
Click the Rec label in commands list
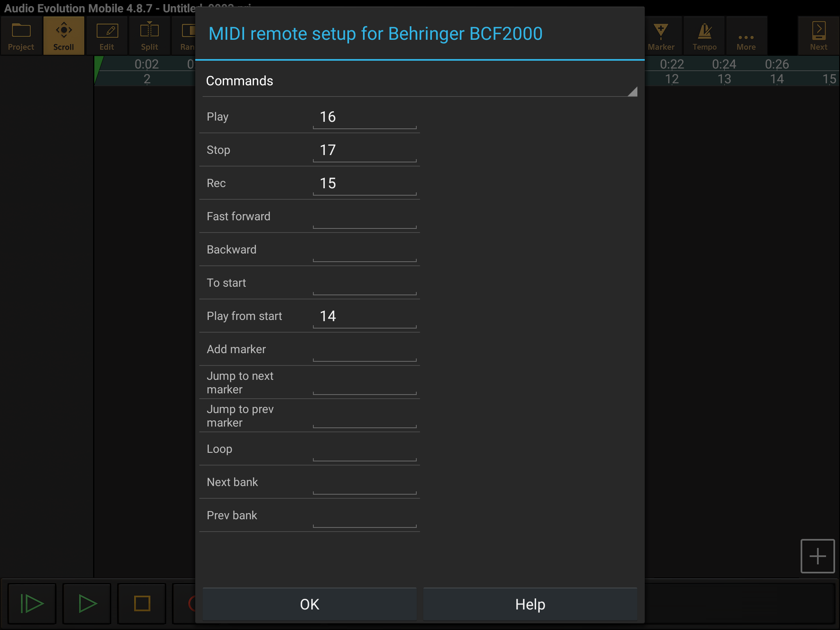point(216,183)
